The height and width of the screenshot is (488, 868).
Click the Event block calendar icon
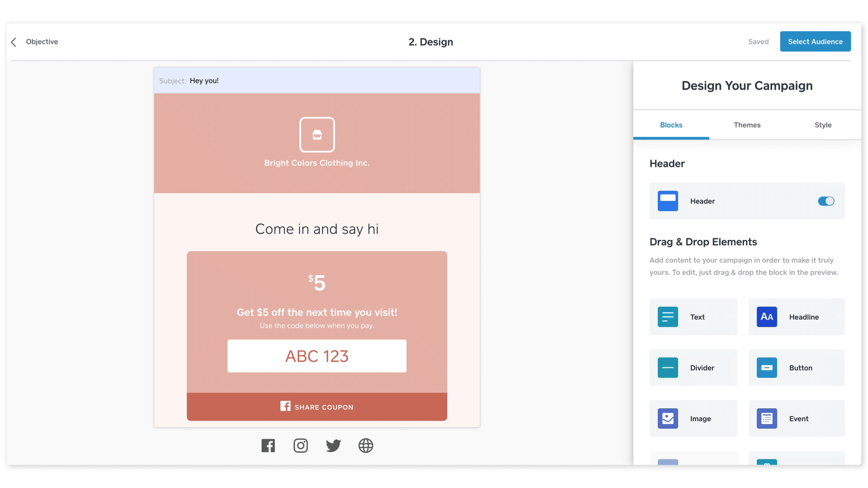tap(767, 418)
